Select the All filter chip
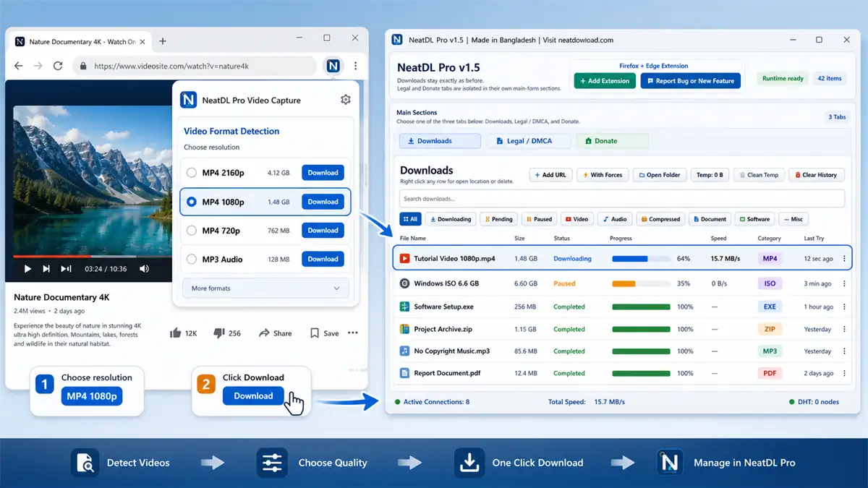Screen dimensions: 868x488 coord(410,219)
